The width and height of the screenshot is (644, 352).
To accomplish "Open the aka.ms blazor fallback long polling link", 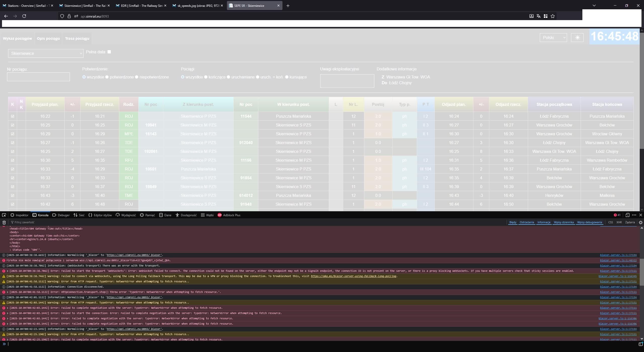I will pyautogui.click(x=353, y=276).
